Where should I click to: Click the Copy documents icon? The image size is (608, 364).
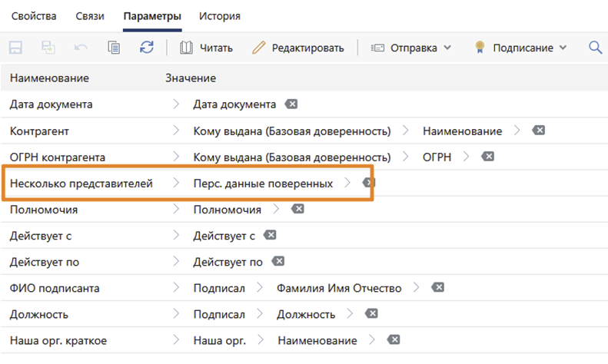(114, 48)
